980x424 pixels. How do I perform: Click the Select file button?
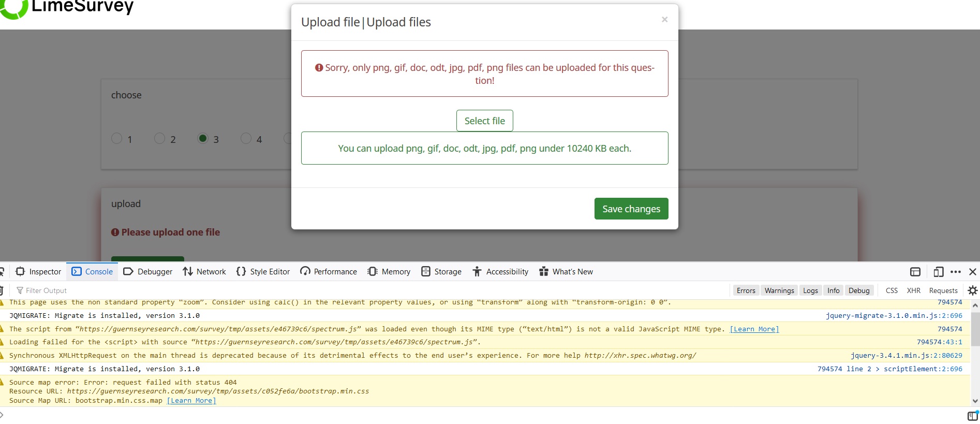pyautogui.click(x=484, y=121)
